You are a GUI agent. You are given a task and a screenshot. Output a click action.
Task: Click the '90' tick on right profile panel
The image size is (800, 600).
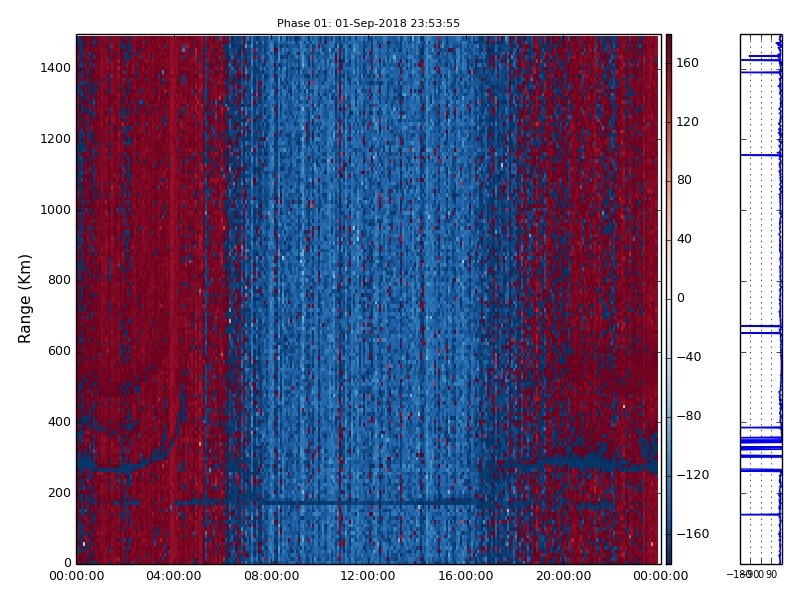tap(771, 575)
